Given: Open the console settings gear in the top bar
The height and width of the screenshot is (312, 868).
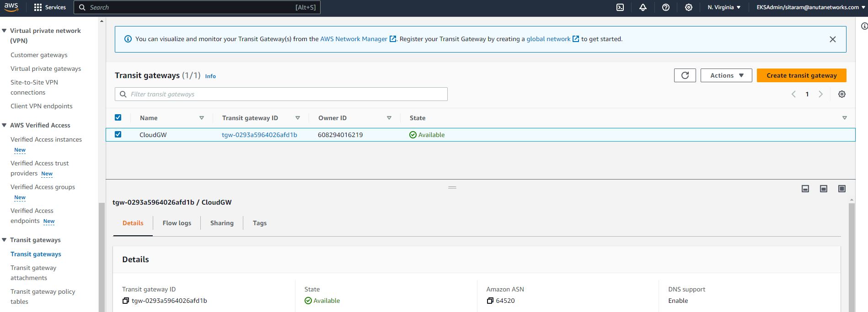Looking at the screenshot, I should point(689,7).
